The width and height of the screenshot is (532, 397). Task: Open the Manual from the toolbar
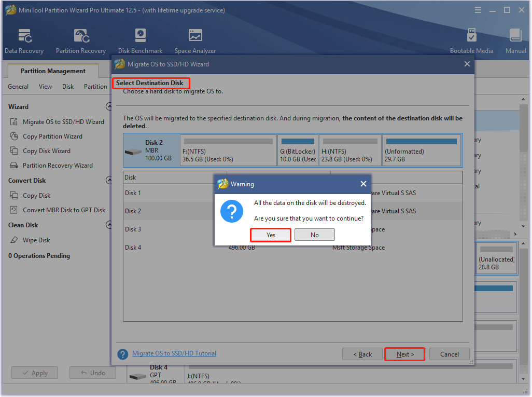515,41
